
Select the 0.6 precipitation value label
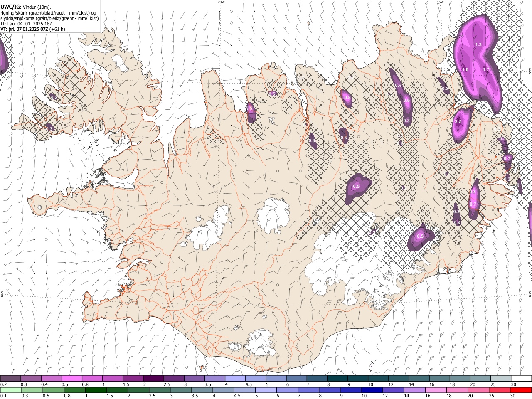click(406, 100)
